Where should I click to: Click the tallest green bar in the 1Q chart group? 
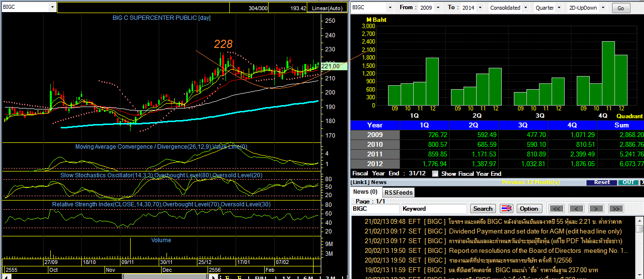(432, 82)
